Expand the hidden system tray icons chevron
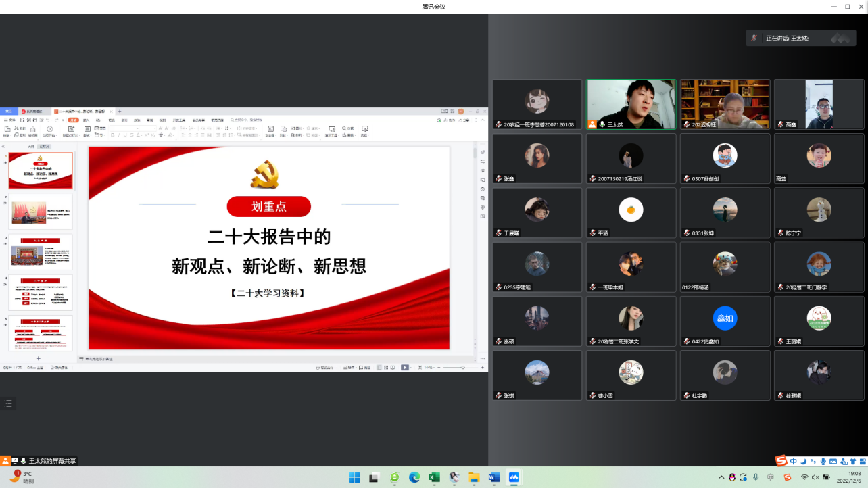868x488 pixels. click(721, 477)
